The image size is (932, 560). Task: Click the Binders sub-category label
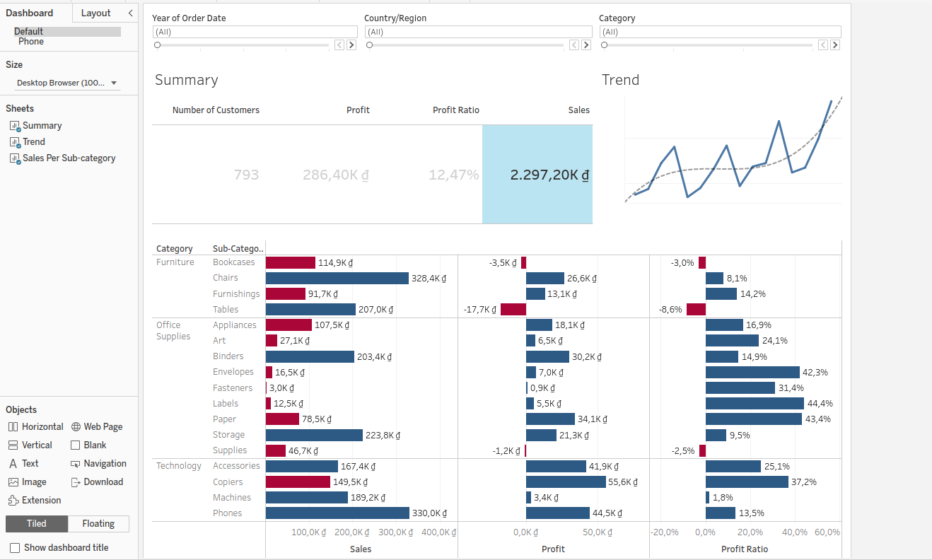(x=228, y=356)
